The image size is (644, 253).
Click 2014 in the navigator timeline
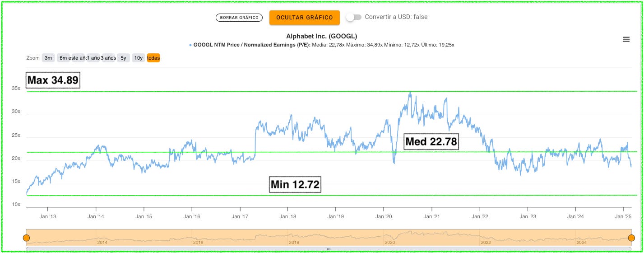coord(102,242)
